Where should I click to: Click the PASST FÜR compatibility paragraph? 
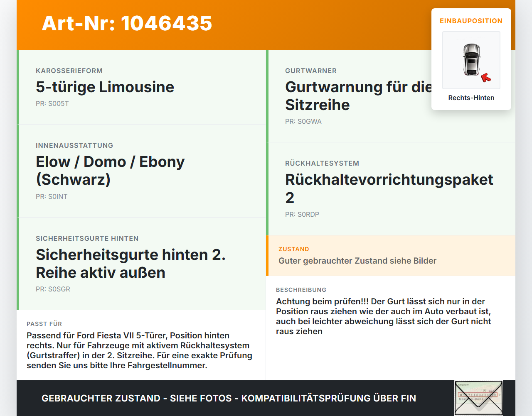[139, 350]
